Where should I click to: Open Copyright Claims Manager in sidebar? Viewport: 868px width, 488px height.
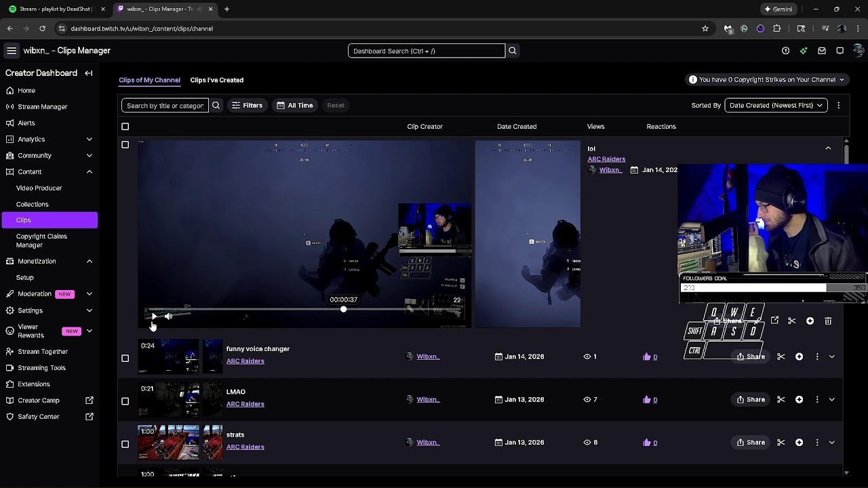pos(41,241)
